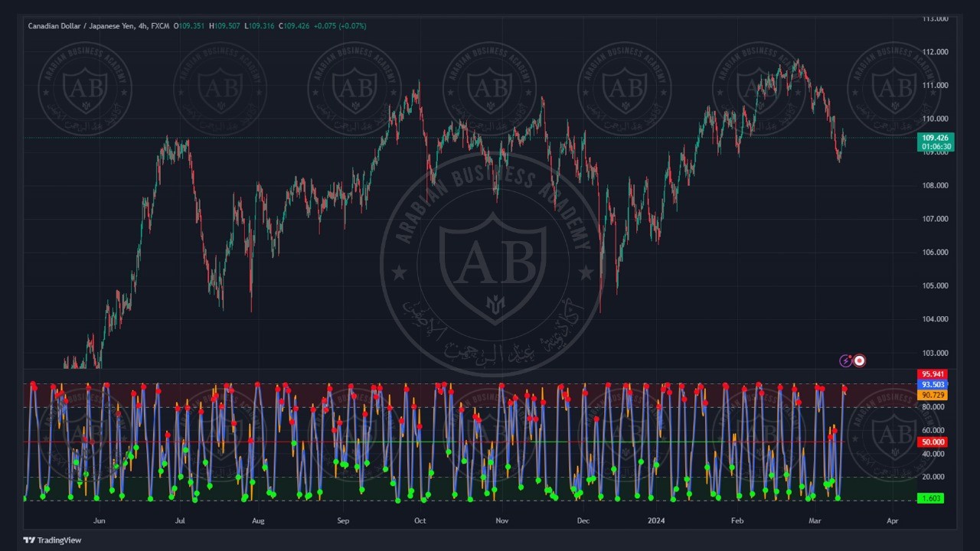Image resolution: width=980 pixels, height=551 pixels.
Task: Click the high value H109.507 in legend
Action: 224,26
